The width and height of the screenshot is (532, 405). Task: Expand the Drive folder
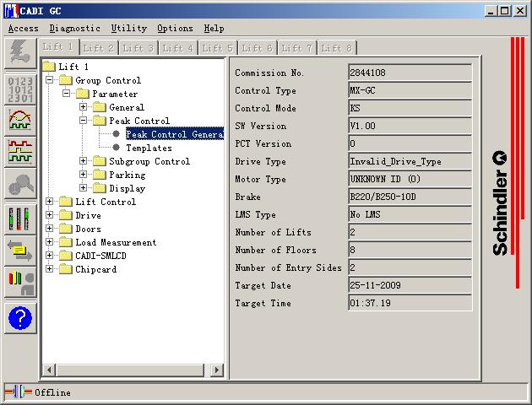click(x=50, y=215)
